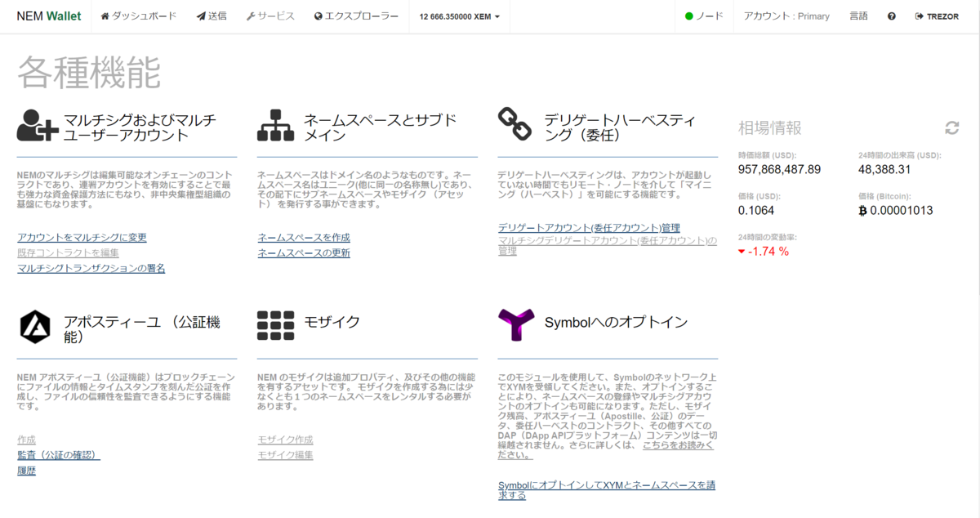Click the red down arrow by -1.74 %
This screenshot has width=980, height=518.
(742, 252)
